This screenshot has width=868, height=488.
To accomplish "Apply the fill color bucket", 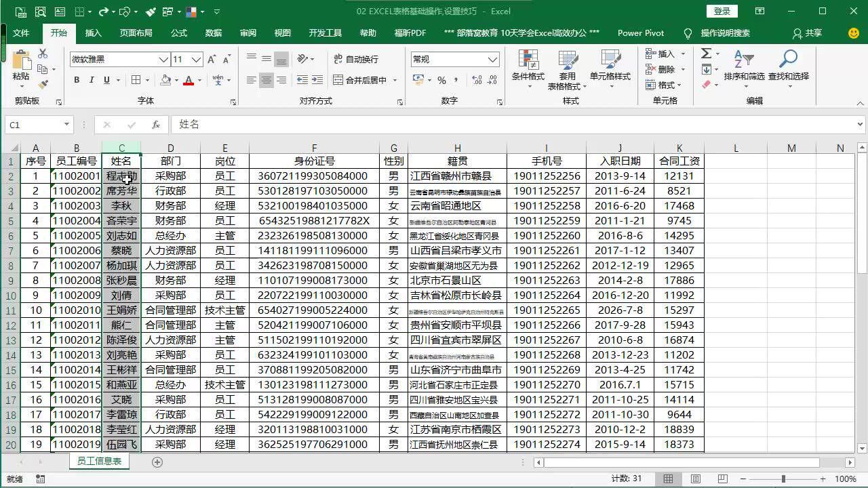I will pos(165,80).
